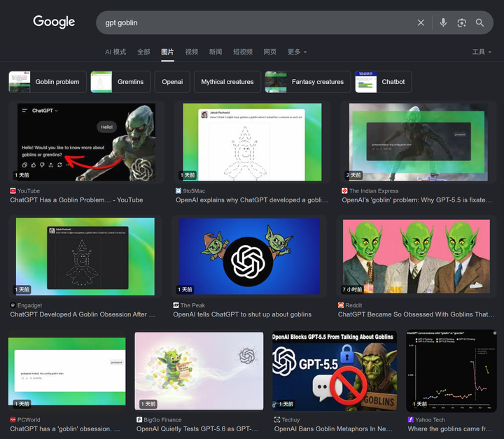Select the 新闻 tab

(x=216, y=52)
